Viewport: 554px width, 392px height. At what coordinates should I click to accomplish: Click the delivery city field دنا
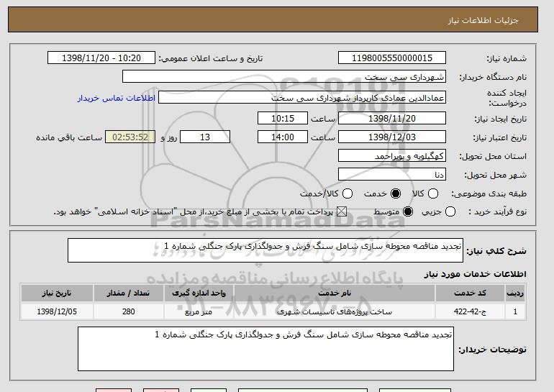[x=392, y=175]
